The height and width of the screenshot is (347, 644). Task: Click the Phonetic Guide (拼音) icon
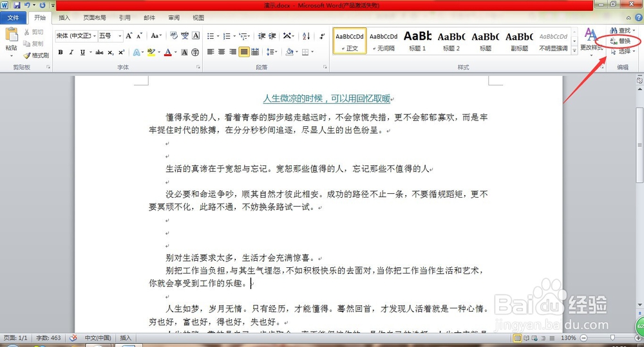tap(185, 35)
